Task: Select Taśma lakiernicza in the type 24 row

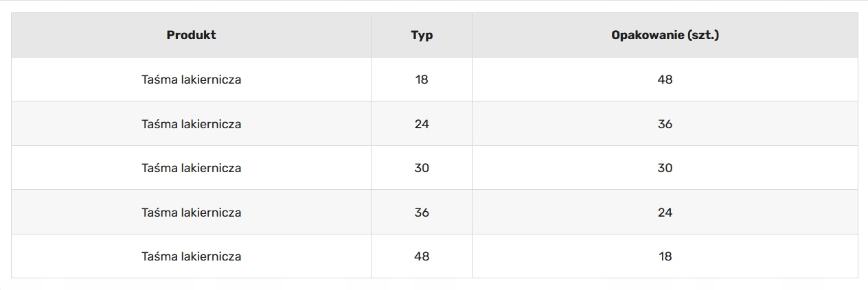Action: coord(191,124)
